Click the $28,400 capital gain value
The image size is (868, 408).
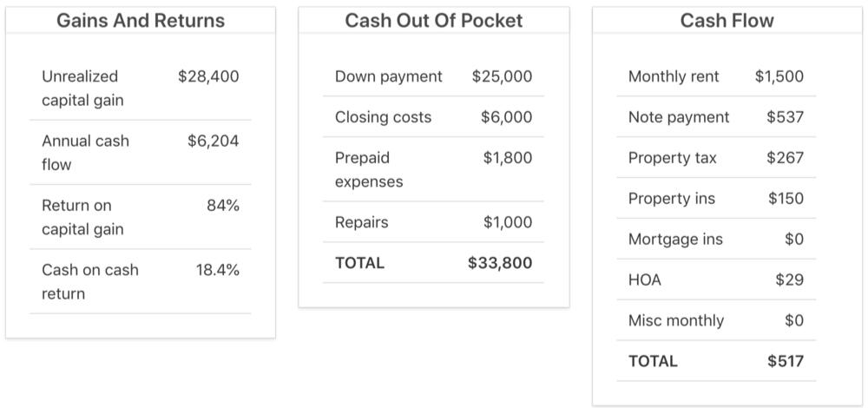pyautogui.click(x=208, y=76)
